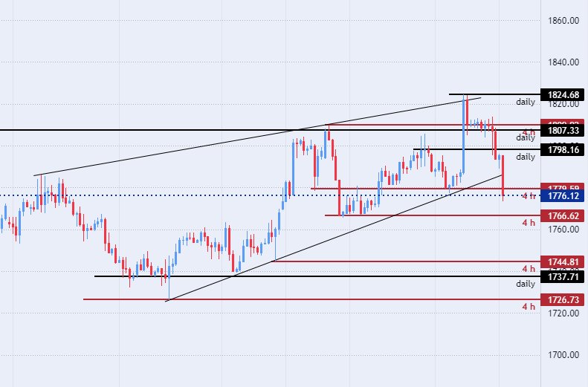Screen dimensions: 588x387
Task: Click the '4 h' text under 1744.81
Action: [529, 268]
